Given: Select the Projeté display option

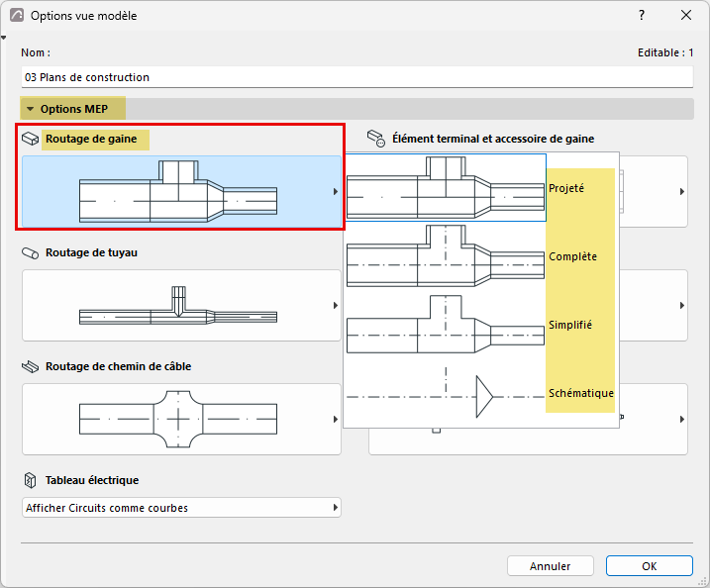Looking at the screenshot, I should [481, 188].
